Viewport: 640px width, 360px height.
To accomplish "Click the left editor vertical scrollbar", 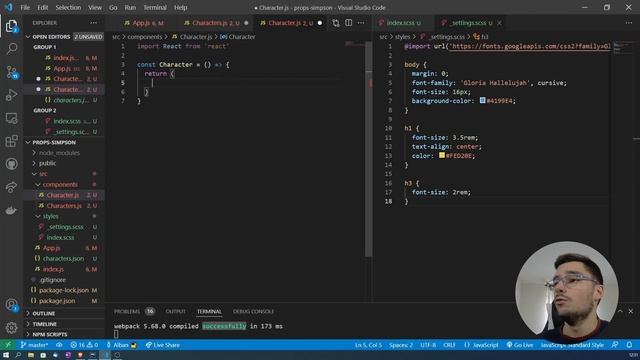I will click(x=369, y=149).
